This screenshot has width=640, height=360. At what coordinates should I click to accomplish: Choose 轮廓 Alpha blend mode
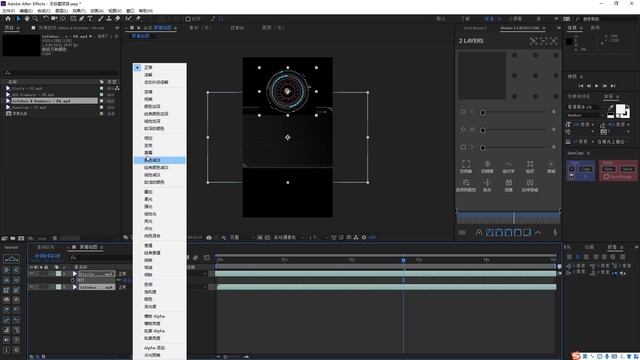click(x=160, y=331)
